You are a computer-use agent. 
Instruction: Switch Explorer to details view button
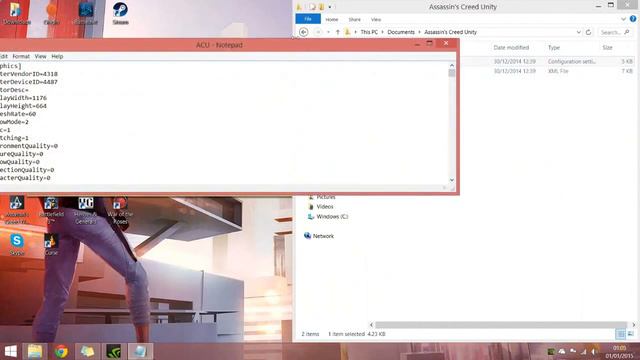coord(620,334)
